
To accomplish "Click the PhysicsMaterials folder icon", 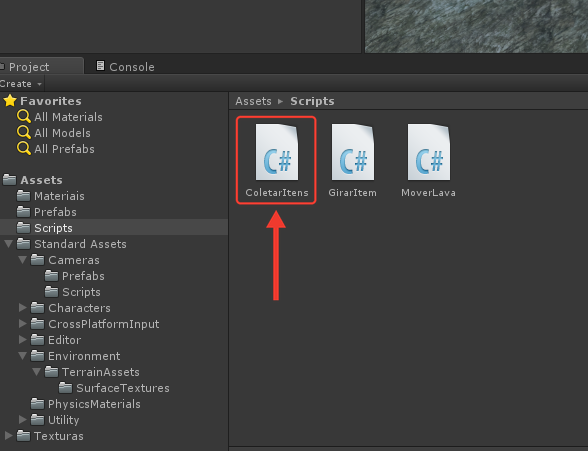I will pos(38,404).
